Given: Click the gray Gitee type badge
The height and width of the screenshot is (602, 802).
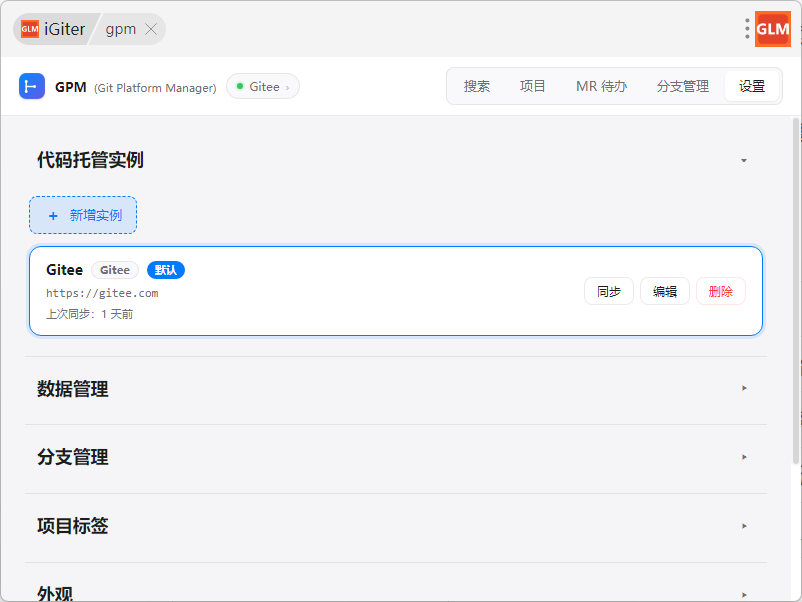Looking at the screenshot, I should coord(115,270).
